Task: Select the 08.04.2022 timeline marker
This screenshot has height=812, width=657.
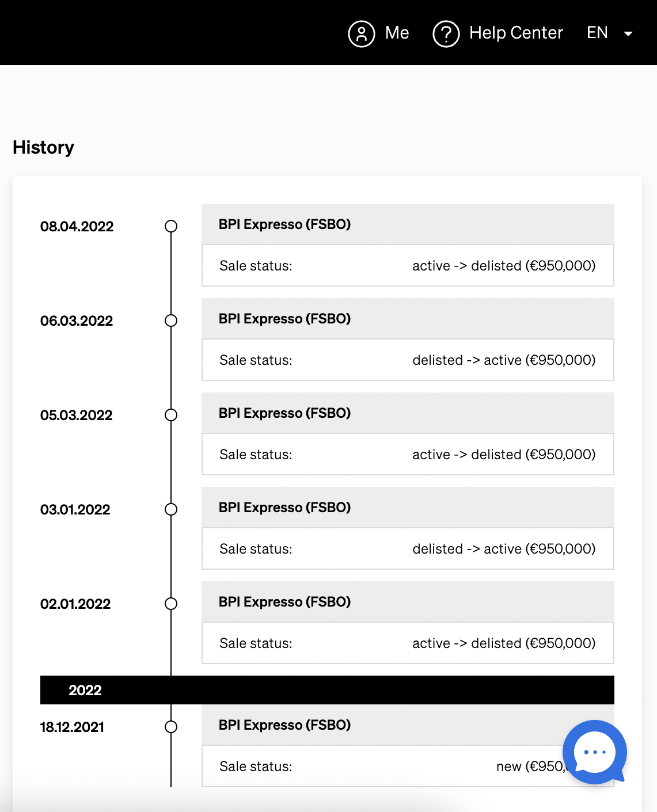Action: (171, 226)
